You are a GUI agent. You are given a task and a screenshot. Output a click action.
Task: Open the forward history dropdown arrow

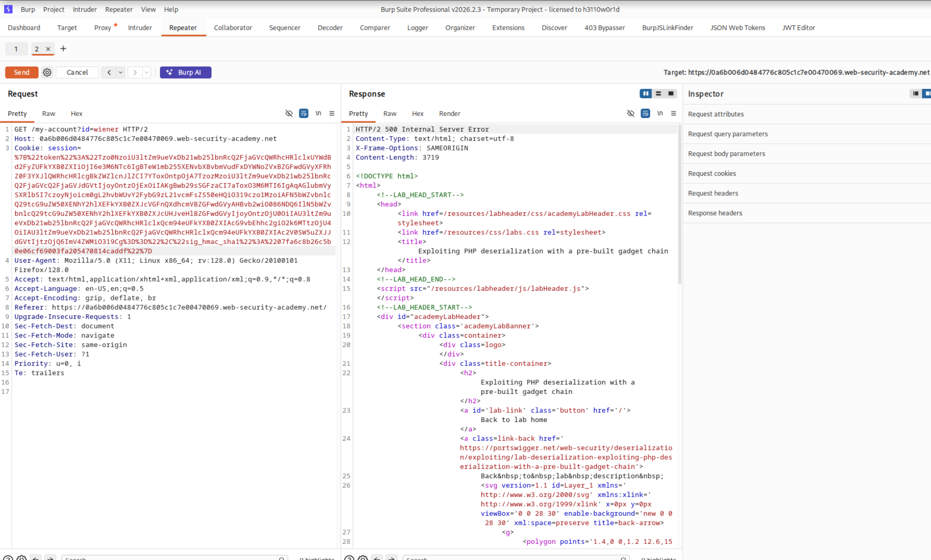pyautogui.click(x=146, y=72)
